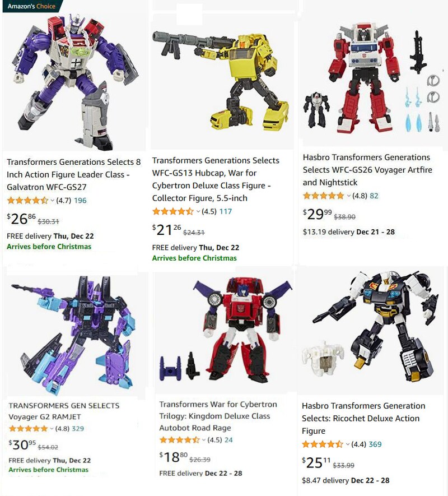Open the Kingdom Deluxe Class Road Rage title
The height and width of the screenshot is (496, 448).
pos(218,416)
